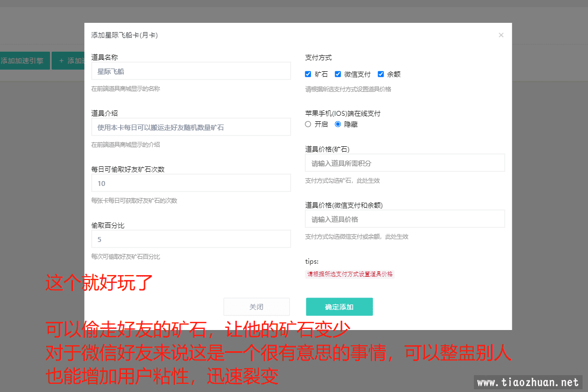This screenshot has width=588, height=392.
Task: Edit the 每日可偷取好友矿石次数 field
Action: [x=191, y=183]
